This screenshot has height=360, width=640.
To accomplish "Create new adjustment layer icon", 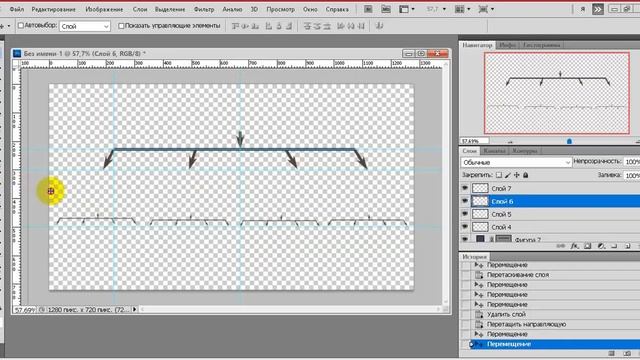I will (x=601, y=246).
